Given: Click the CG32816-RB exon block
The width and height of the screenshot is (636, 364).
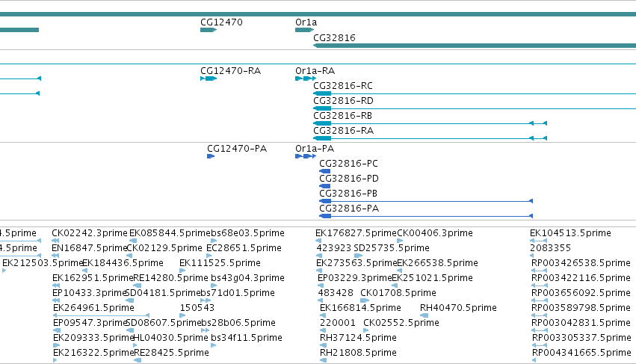Looking at the screenshot, I should [x=322, y=123].
